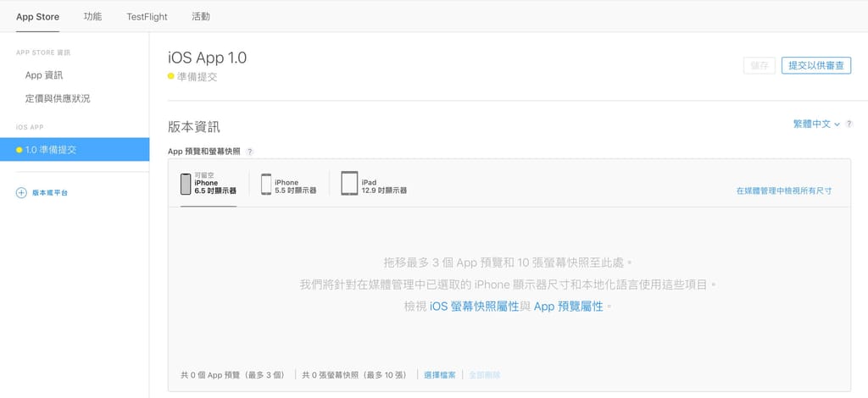
Task: Select iPad 12.9 吋顯示器 tab
Action: click(374, 184)
